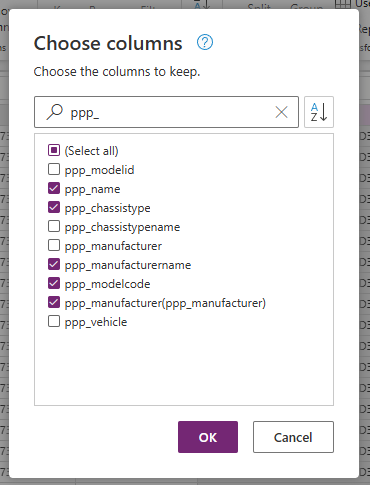Check the plain ppp_manufacturer checkbox
Viewport: 370px width, 485px height.
(x=54, y=245)
